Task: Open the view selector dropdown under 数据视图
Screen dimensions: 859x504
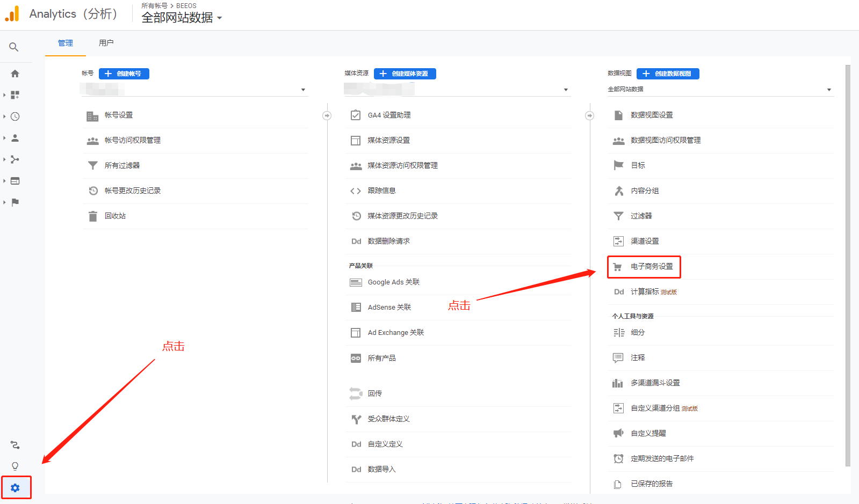Action: (720, 90)
